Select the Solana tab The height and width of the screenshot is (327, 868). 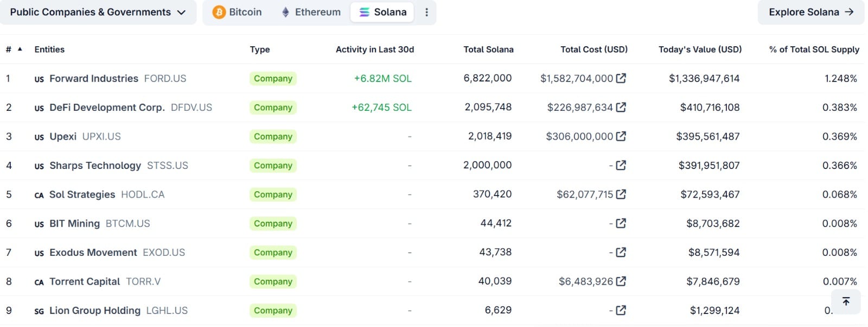(x=382, y=12)
